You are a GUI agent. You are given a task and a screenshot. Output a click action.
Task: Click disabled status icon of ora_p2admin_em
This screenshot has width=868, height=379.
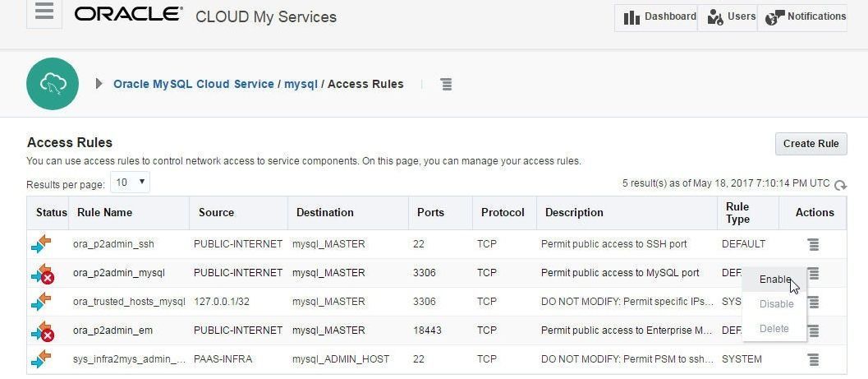43,330
